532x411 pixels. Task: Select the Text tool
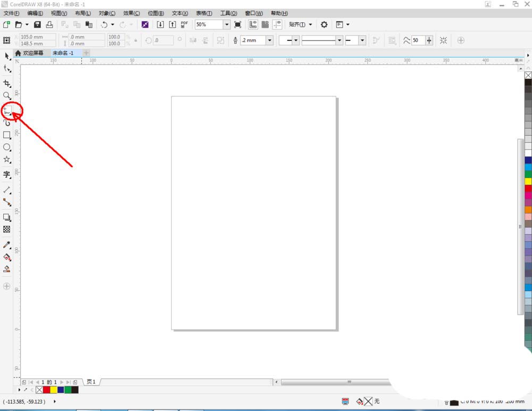7,175
